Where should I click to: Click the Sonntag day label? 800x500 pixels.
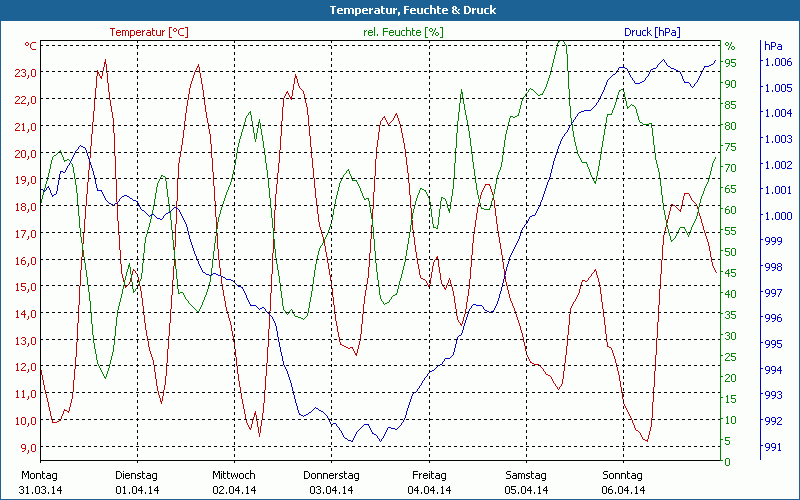coord(623,474)
